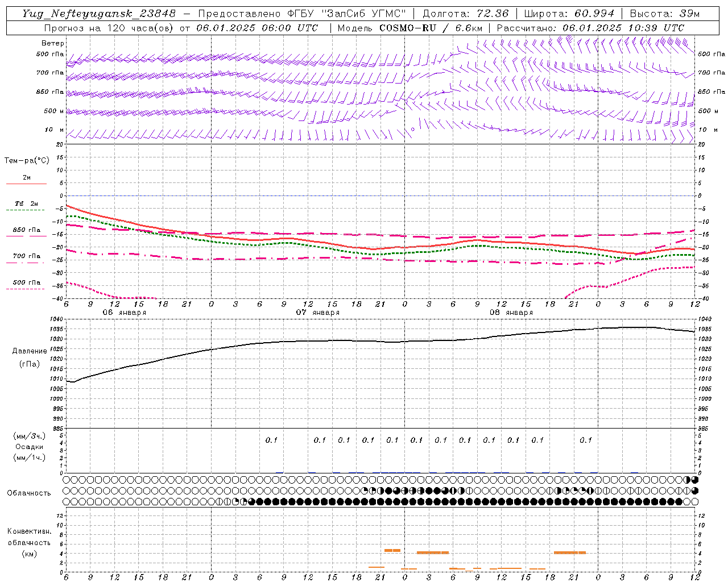Click the '850 гПа' temperature legend entry
The image size is (728, 582).
point(26,230)
